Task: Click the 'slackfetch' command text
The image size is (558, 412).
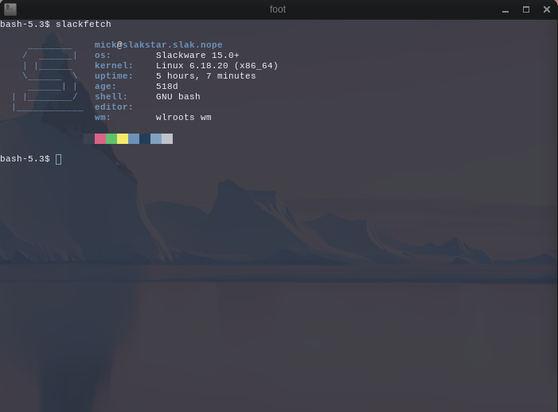Action: pyautogui.click(x=83, y=24)
